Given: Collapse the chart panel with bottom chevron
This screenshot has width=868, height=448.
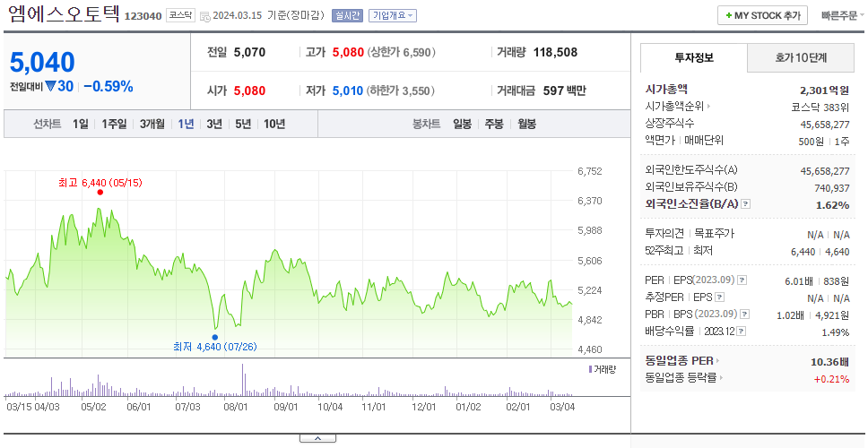Looking at the screenshot, I should pyautogui.click(x=317, y=439).
